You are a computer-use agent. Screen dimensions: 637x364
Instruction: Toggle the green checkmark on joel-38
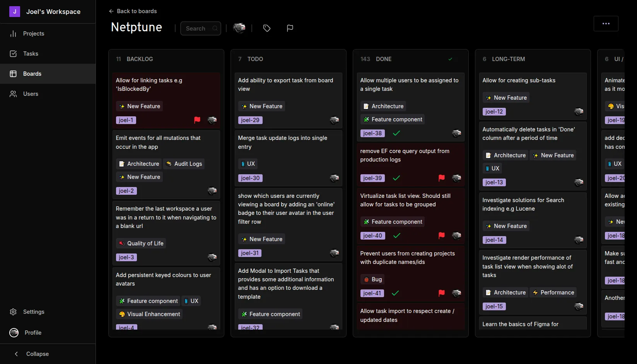point(396,133)
